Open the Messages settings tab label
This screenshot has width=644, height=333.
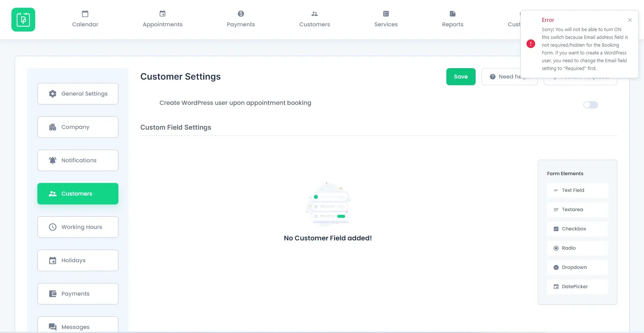click(76, 327)
